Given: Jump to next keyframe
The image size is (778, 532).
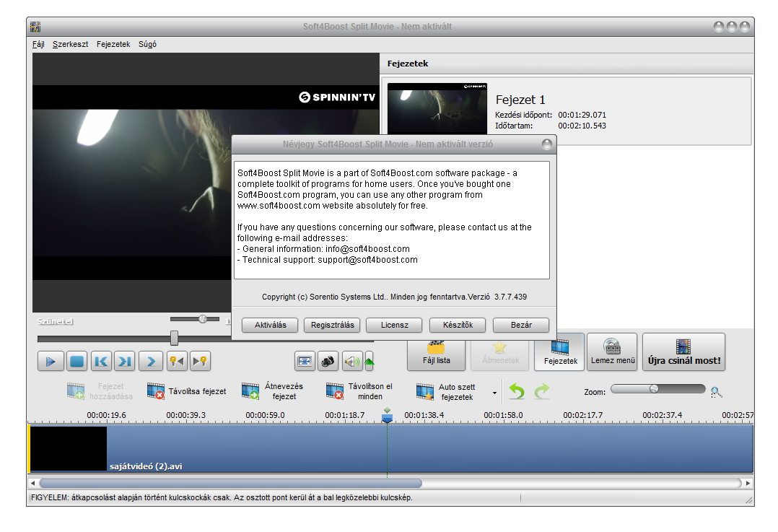Looking at the screenshot, I should point(200,361).
